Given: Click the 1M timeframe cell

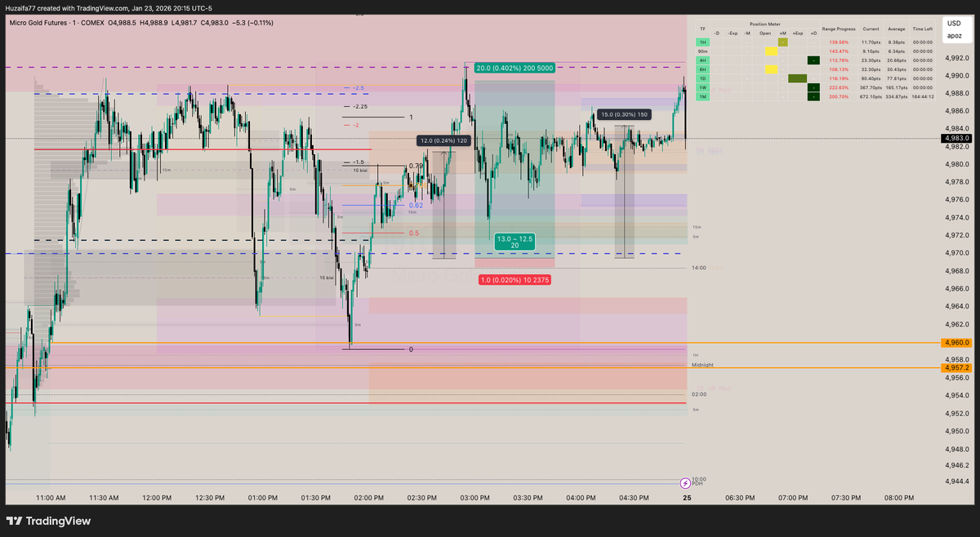Looking at the screenshot, I should coord(702,96).
